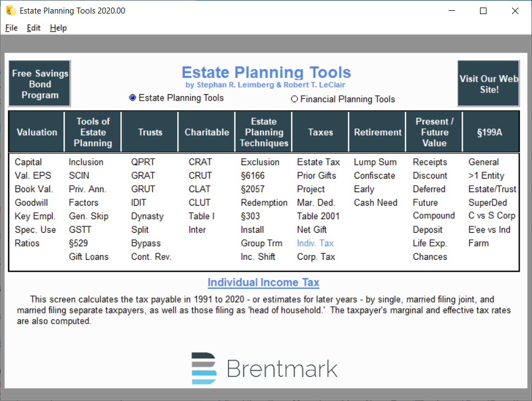Select the Goodwill valuation tool
The image size is (532, 401).
tap(34, 202)
